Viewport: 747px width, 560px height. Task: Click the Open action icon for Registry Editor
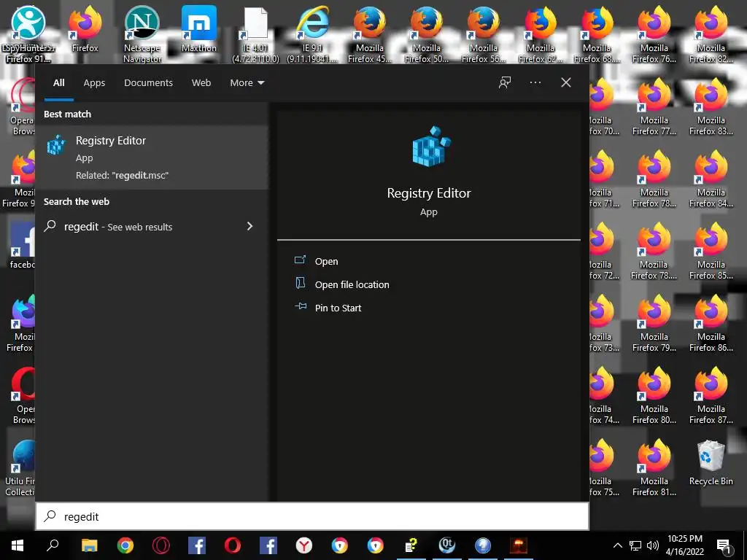click(x=300, y=260)
